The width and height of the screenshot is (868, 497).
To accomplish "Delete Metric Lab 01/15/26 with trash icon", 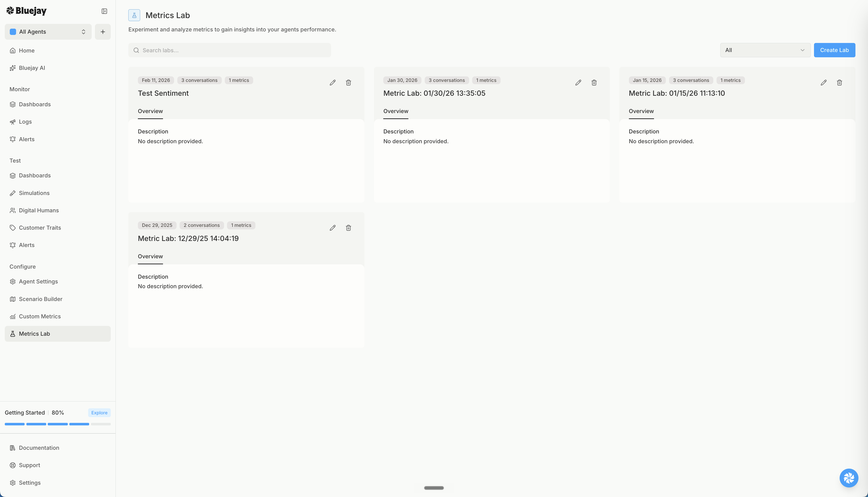I will 839,83.
